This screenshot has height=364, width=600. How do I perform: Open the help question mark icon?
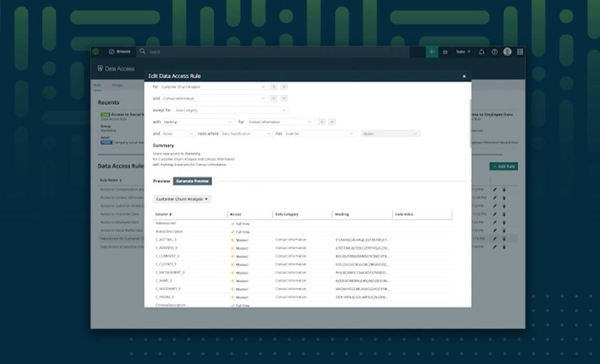(x=494, y=51)
